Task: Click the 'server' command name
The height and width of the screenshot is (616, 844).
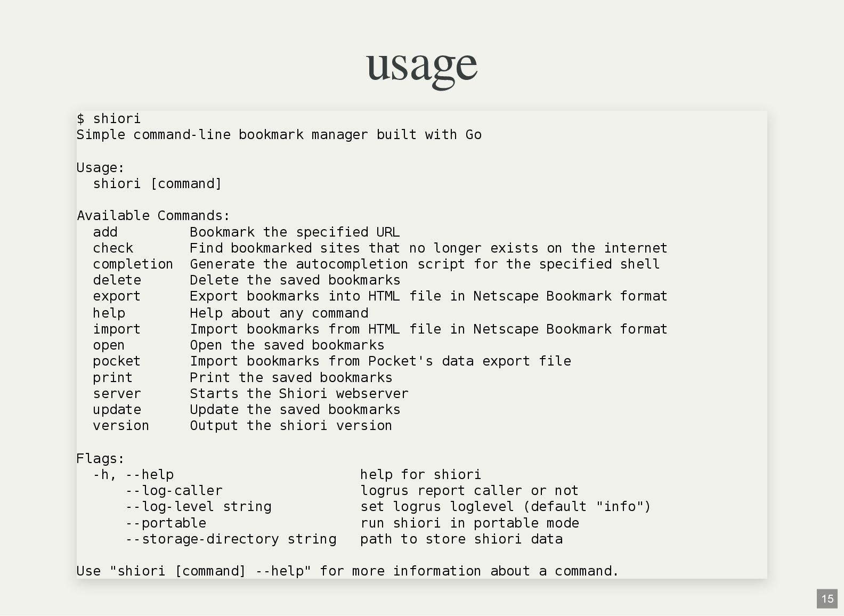Action: (117, 394)
